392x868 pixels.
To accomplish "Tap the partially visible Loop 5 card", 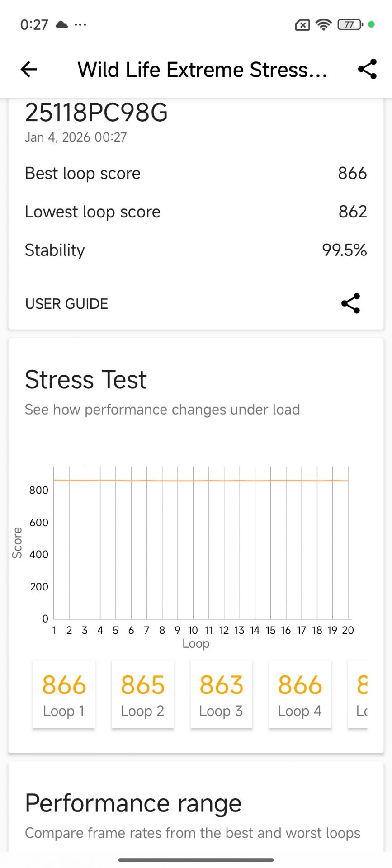I will (x=360, y=694).
